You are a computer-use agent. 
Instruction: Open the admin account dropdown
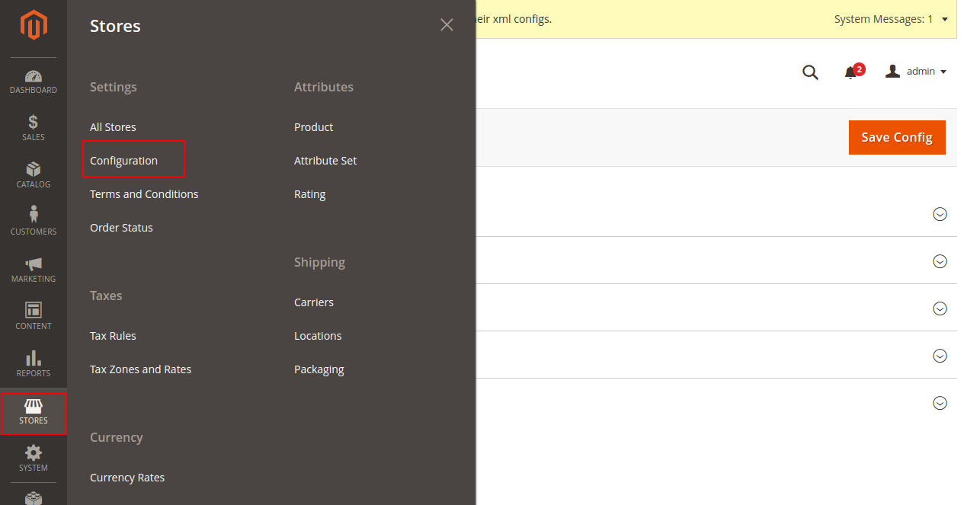[916, 72]
